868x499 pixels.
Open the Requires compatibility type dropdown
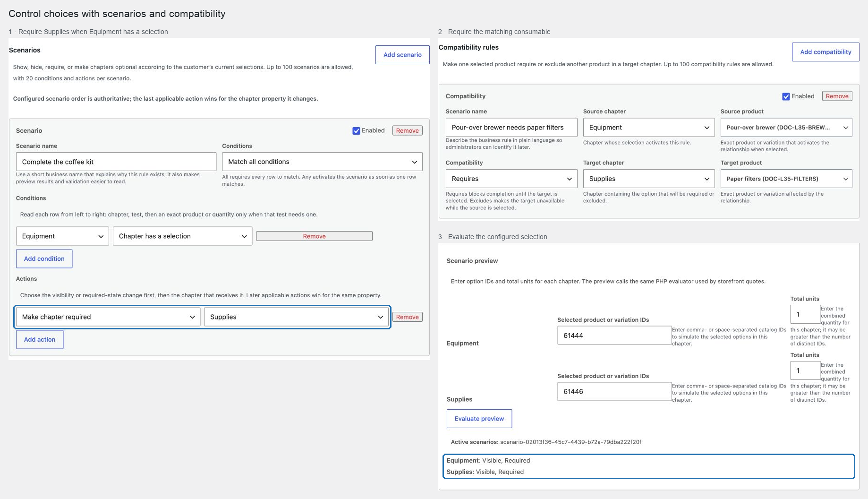pos(511,179)
